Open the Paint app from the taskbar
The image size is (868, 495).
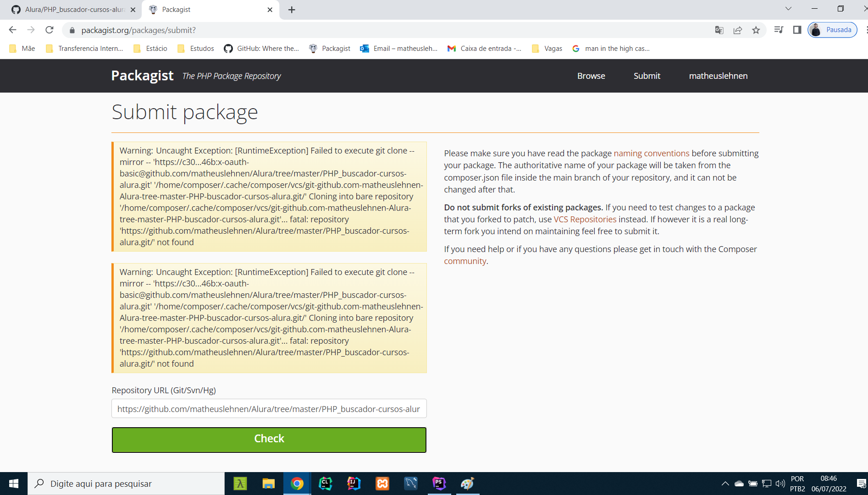468,484
